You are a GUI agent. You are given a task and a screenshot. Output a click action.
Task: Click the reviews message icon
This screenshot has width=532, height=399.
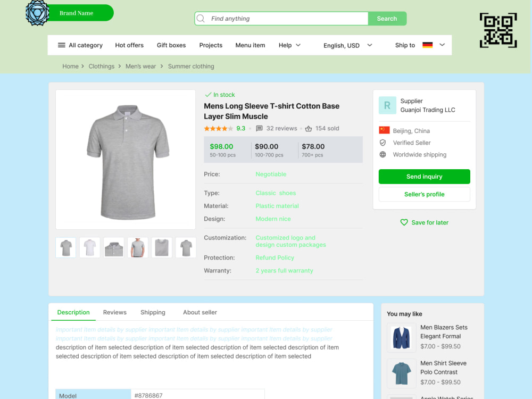(x=259, y=128)
